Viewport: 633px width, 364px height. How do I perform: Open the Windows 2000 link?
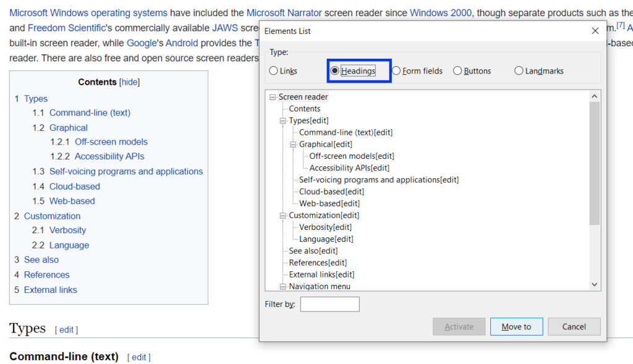tap(440, 13)
